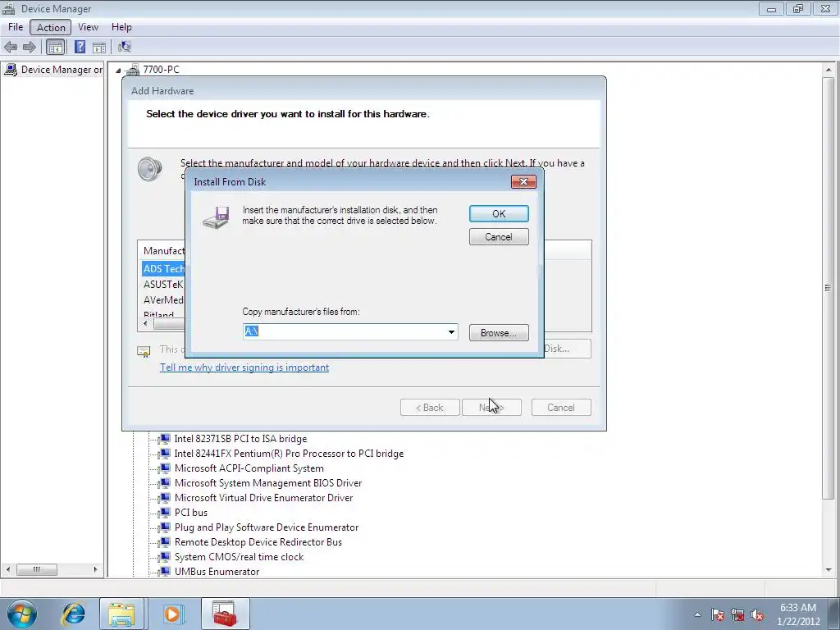Open Windows Media Player from taskbar

[x=172, y=614]
